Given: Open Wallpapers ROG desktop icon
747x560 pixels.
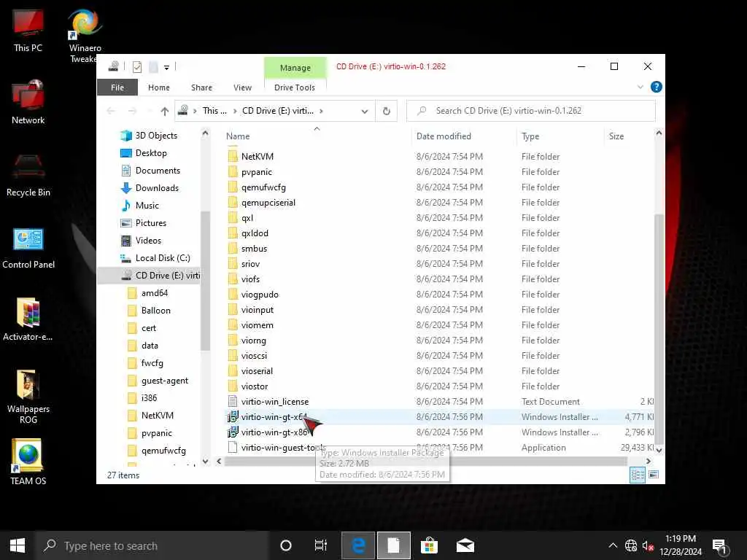Looking at the screenshot, I should (28, 396).
